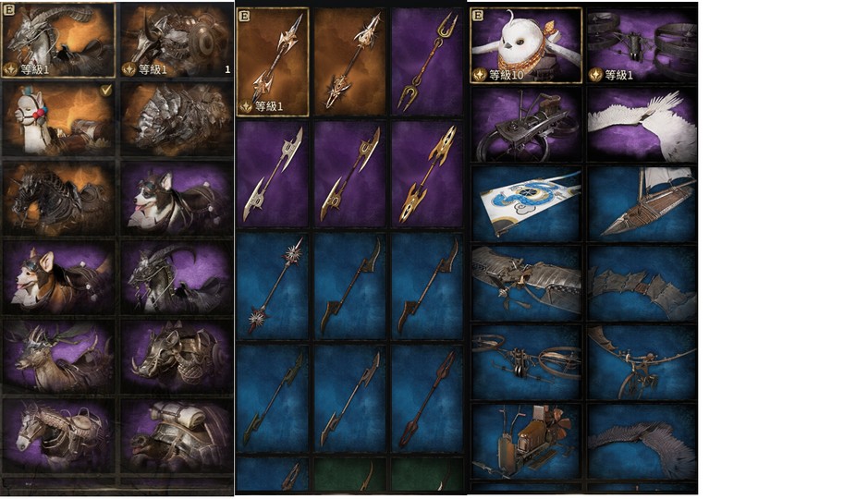Select the pack turtle mount with bedroll

pyautogui.click(x=177, y=436)
